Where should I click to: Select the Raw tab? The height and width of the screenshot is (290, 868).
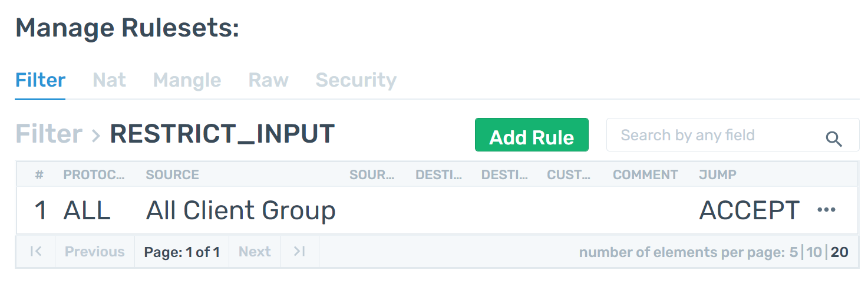268,80
